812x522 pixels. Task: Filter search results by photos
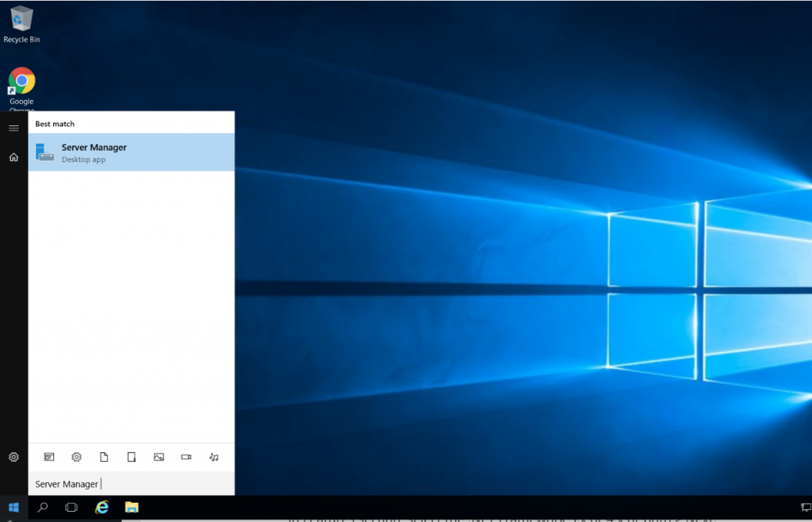click(x=159, y=457)
